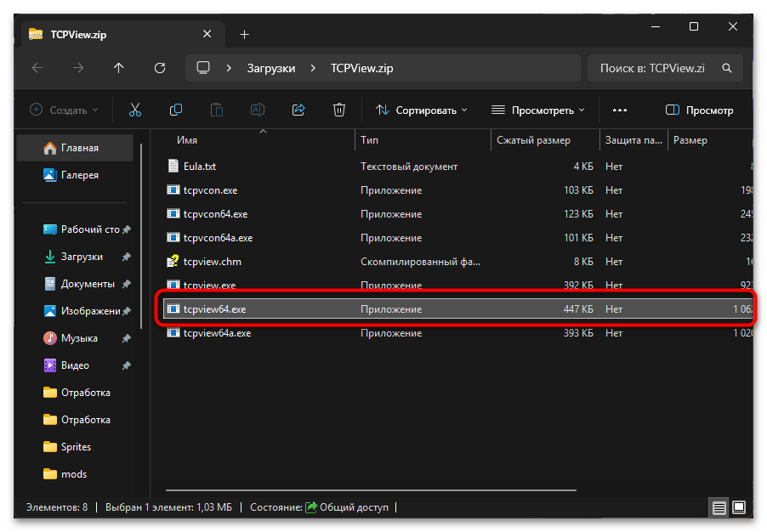Click Скомпилированный фа... type cell
The height and width of the screenshot is (532, 767).
coord(420,262)
